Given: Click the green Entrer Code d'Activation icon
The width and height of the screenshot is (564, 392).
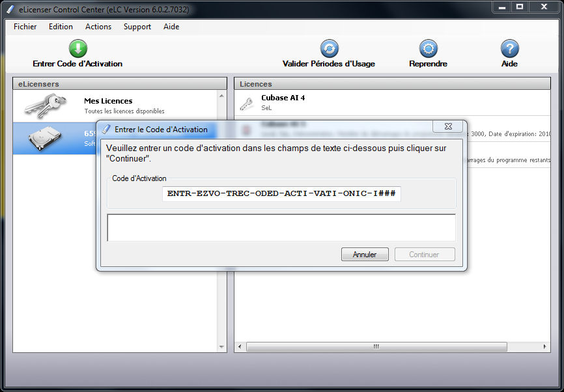Looking at the screenshot, I should pyautogui.click(x=78, y=49).
